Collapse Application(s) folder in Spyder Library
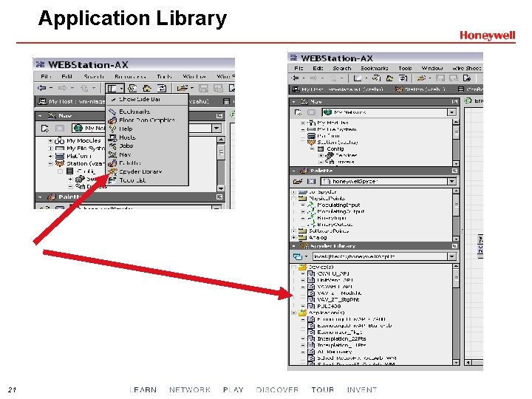Viewport: 532px width, 399px height. click(294, 313)
